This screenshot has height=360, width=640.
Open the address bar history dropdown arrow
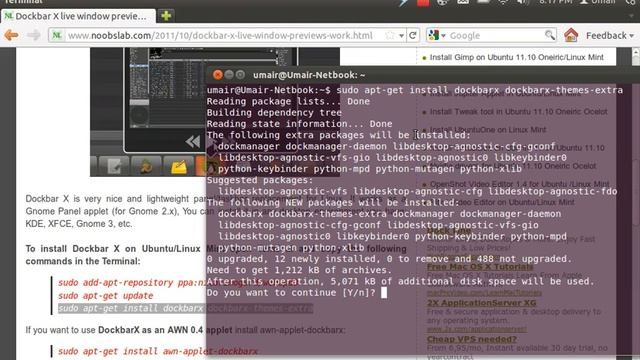402,36
